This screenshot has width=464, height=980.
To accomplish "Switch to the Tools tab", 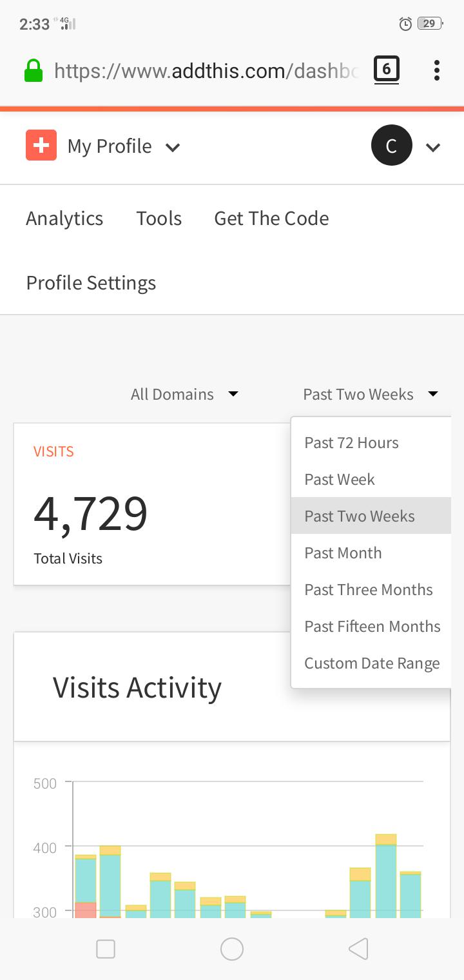I will [159, 219].
